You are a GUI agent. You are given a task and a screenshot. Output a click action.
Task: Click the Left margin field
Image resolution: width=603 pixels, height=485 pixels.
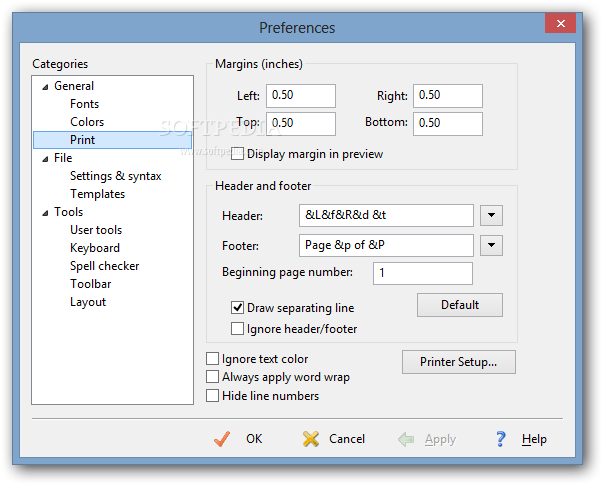[301, 96]
